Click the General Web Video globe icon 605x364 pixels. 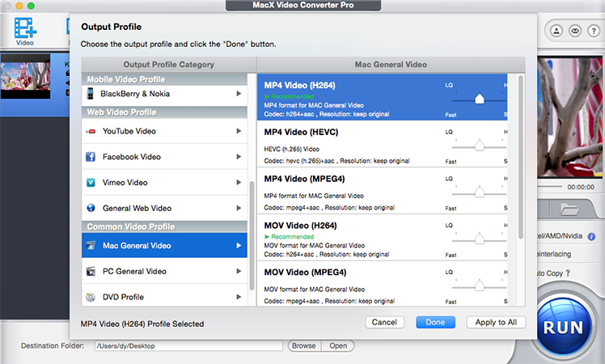click(91, 208)
